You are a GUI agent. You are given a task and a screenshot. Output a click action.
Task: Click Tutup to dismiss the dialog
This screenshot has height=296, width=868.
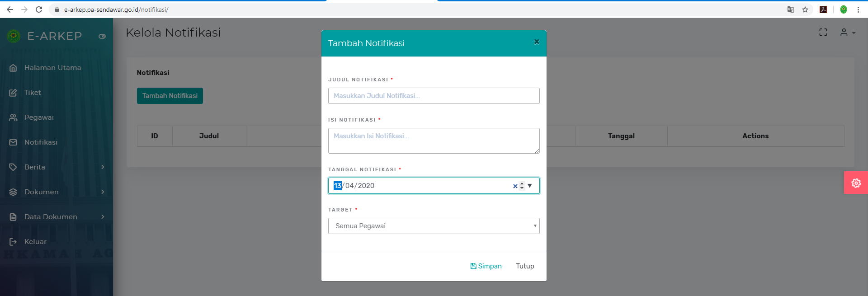[x=525, y=266]
